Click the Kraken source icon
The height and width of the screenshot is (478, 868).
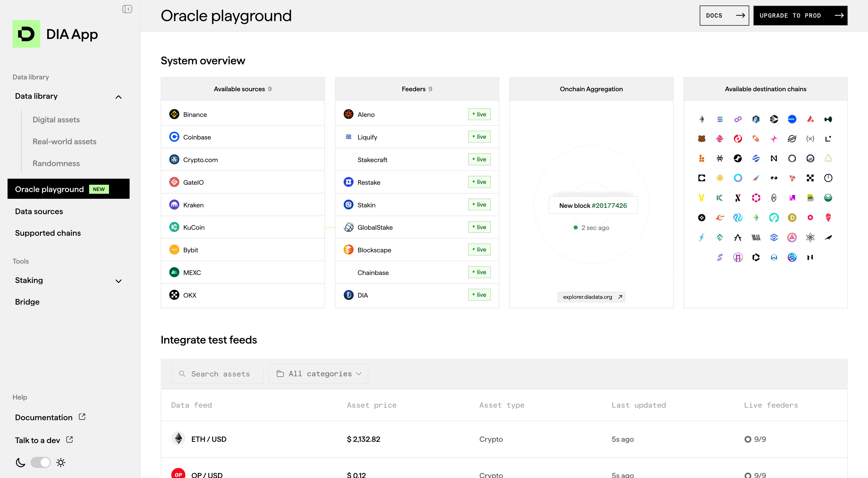click(x=174, y=205)
